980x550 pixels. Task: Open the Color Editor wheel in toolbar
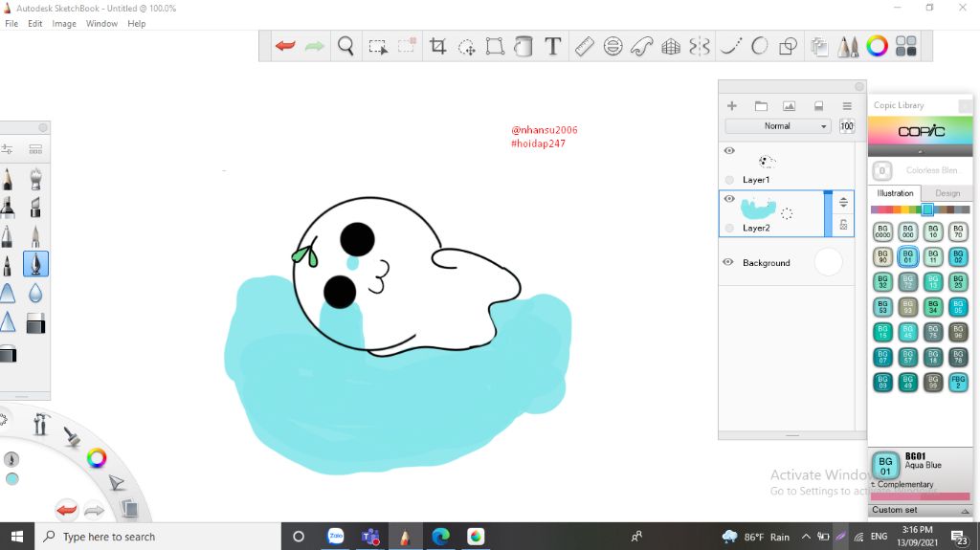877,46
